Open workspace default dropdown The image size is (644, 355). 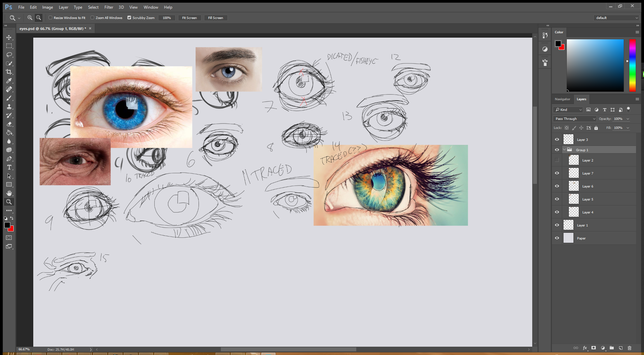click(616, 18)
